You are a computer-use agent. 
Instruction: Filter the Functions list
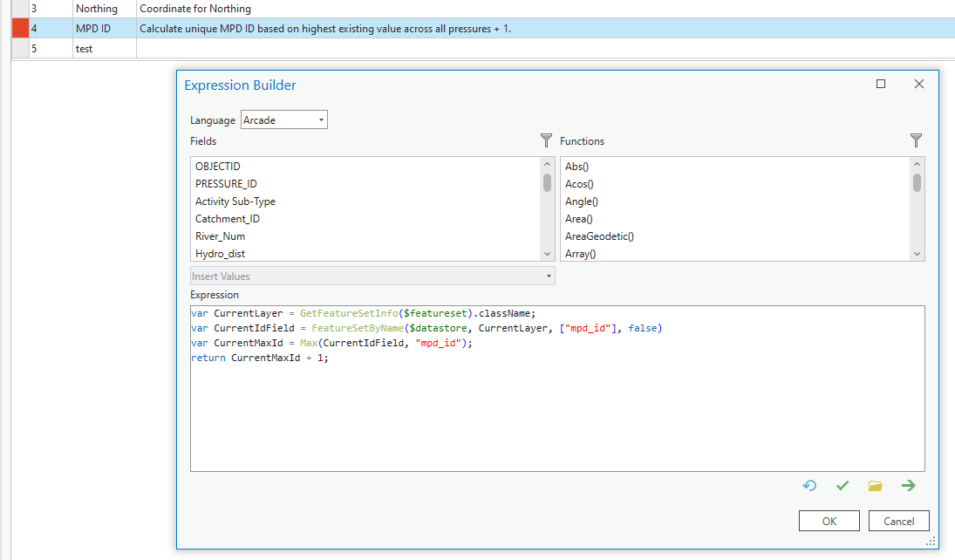pyautogui.click(x=916, y=140)
